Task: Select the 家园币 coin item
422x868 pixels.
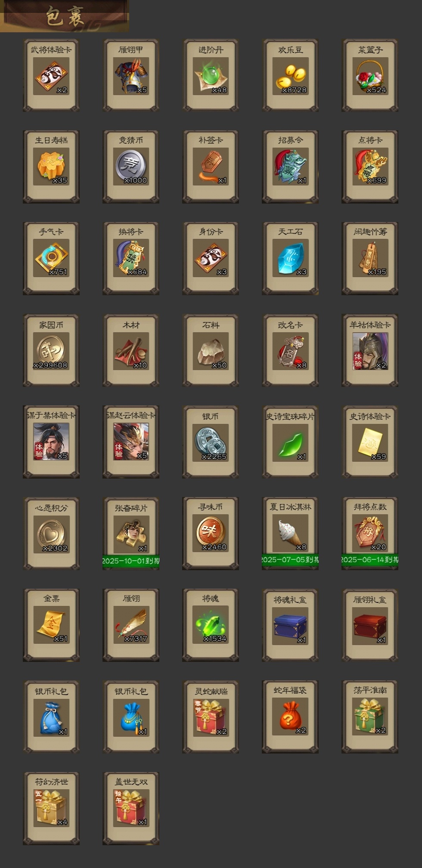Action: pos(51,351)
